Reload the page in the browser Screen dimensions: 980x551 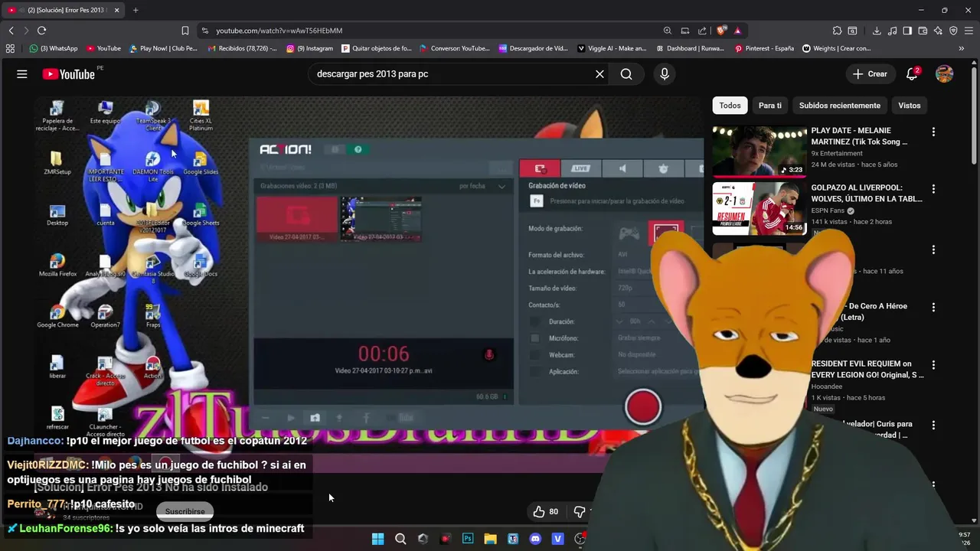tap(41, 31)
